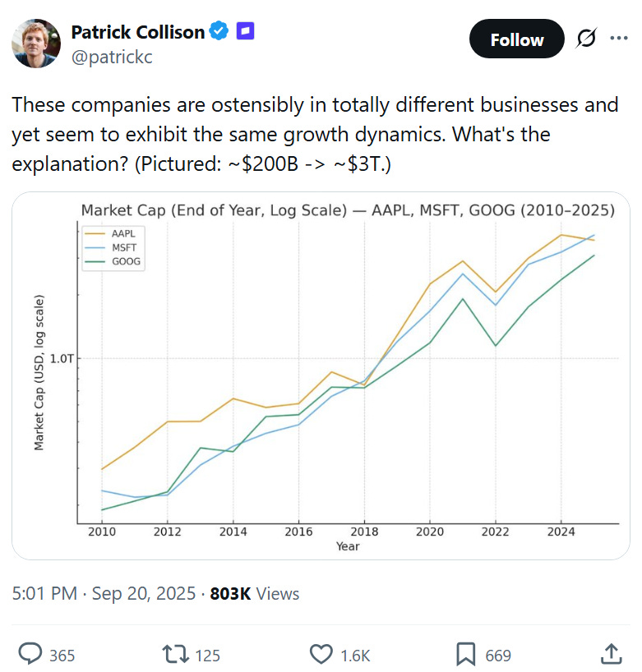Open Grok via the slashed circle icon
Image resolution: width=642 pixels, height=672 pixels.
coord(587,39)
